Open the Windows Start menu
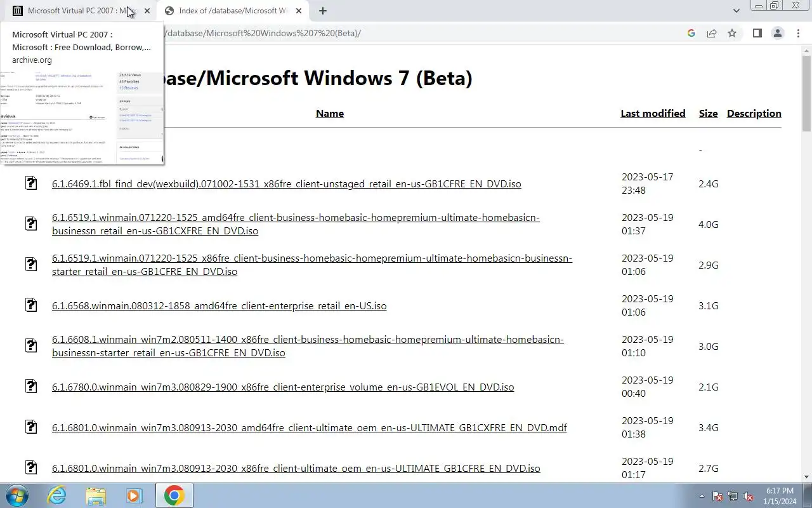This screenshot has width=812, height=508. coord(16,495)
